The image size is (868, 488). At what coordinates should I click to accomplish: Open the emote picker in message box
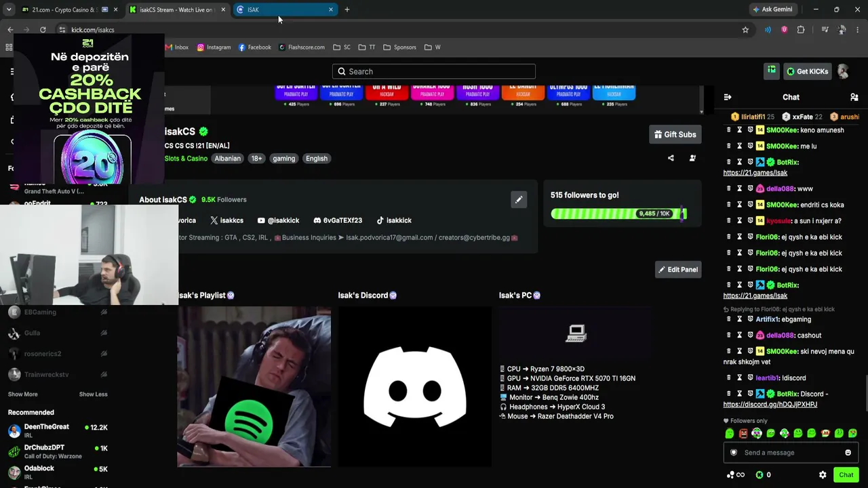point(848,453)
